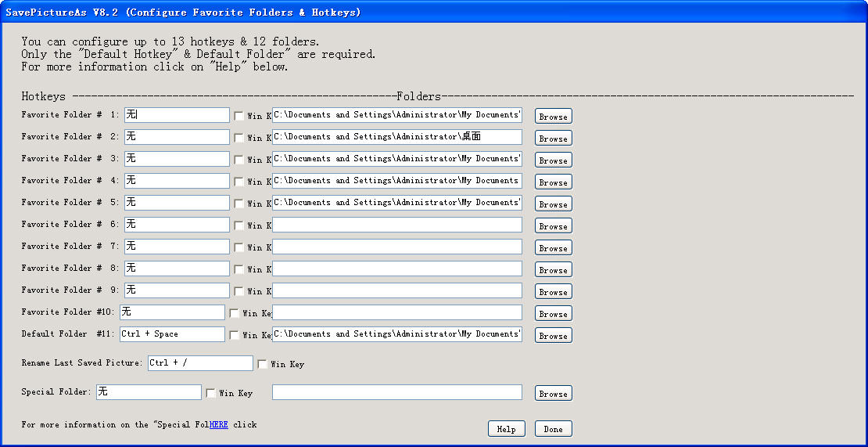Click the Done button

point(553,429)
